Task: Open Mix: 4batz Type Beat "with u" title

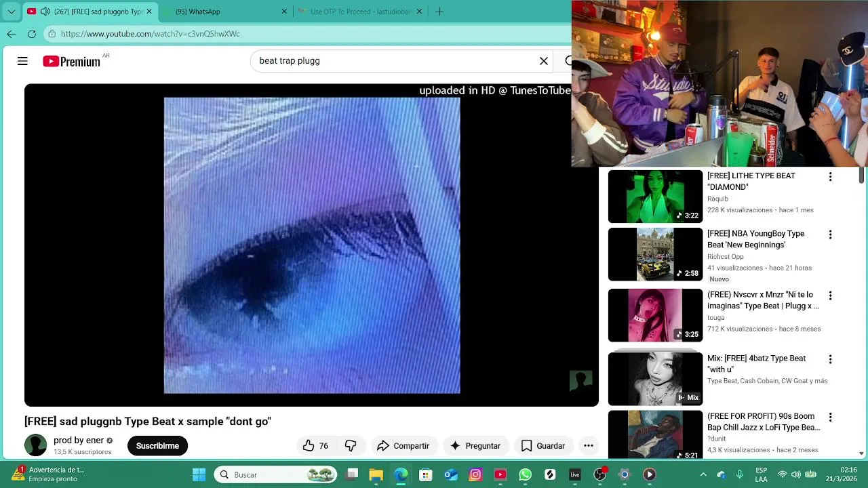Action: [757, 364]
